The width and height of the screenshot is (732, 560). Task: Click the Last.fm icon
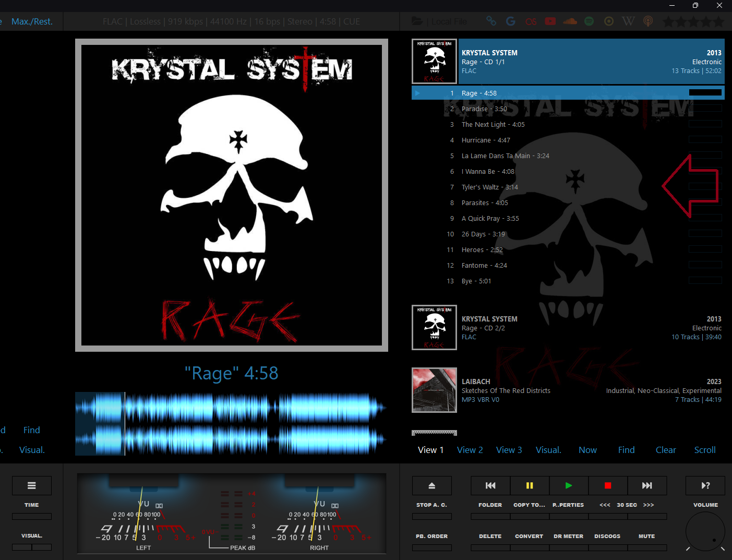point(531,21)
